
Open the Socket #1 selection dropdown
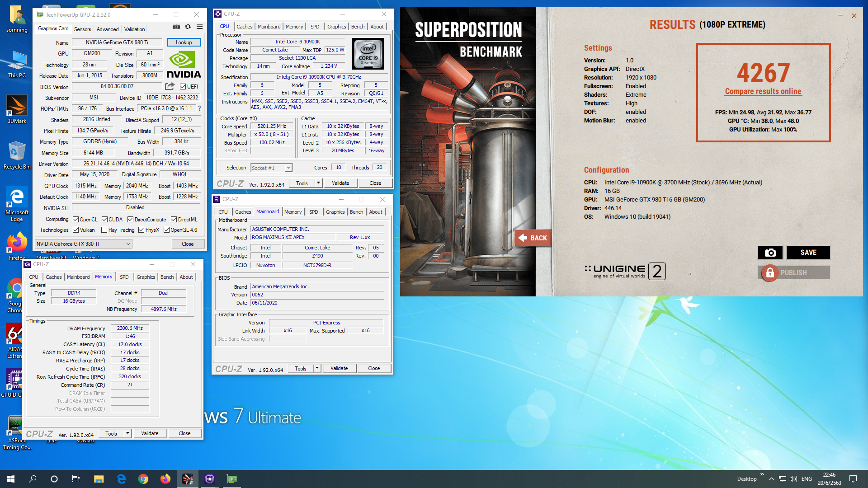pyautogui.click(x=271, y=168)
